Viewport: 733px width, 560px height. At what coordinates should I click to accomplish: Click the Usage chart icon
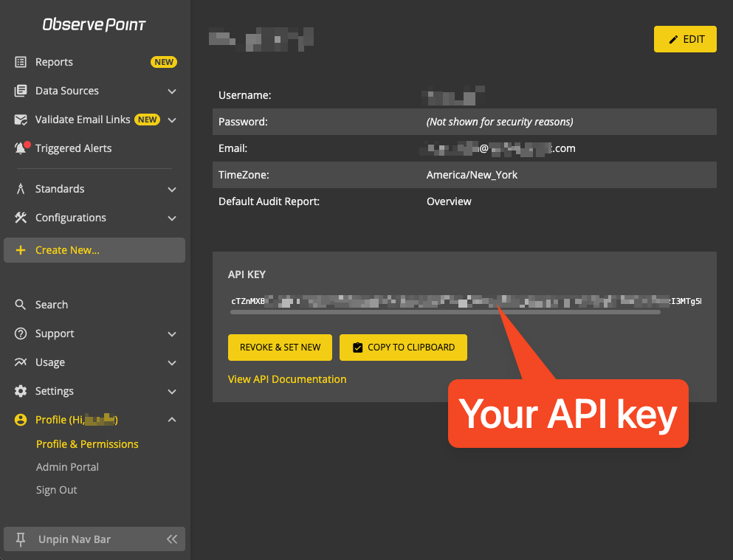coord(21,362)
